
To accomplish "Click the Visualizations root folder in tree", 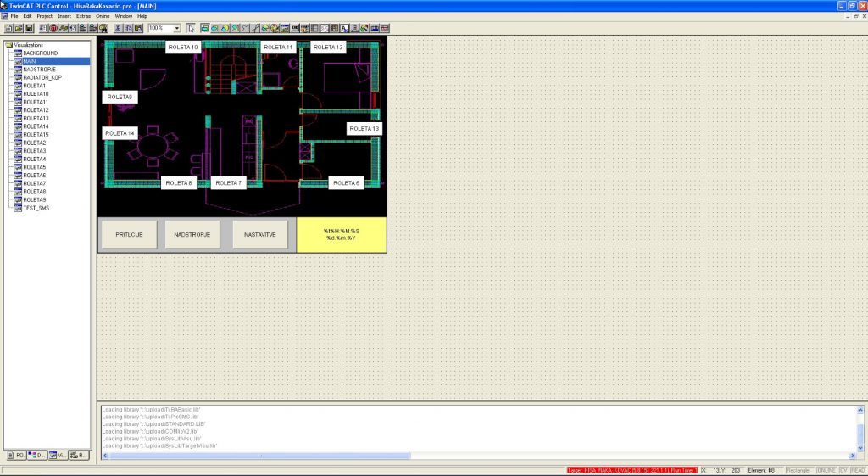I will point(28,45).
